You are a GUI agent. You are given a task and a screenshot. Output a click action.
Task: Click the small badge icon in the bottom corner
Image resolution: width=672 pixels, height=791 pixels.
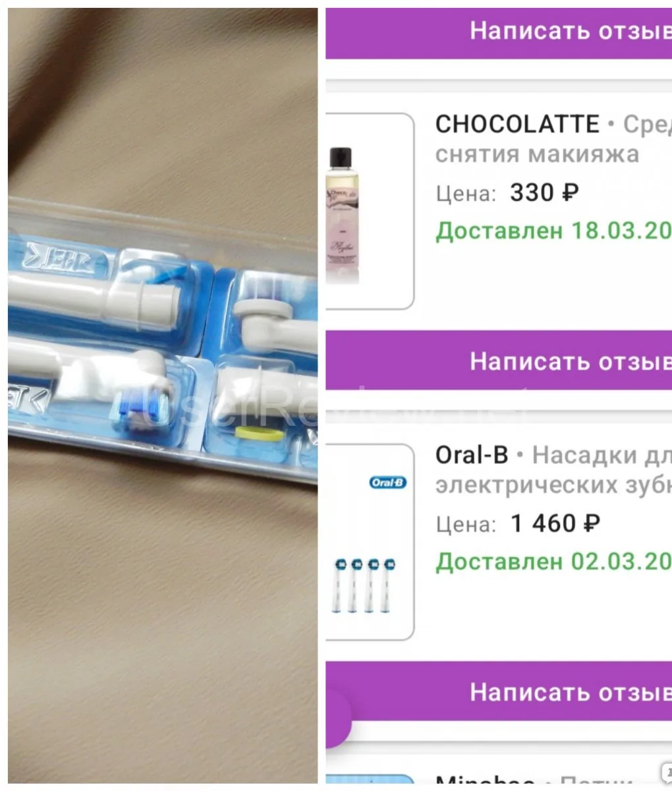coord(666,772)
